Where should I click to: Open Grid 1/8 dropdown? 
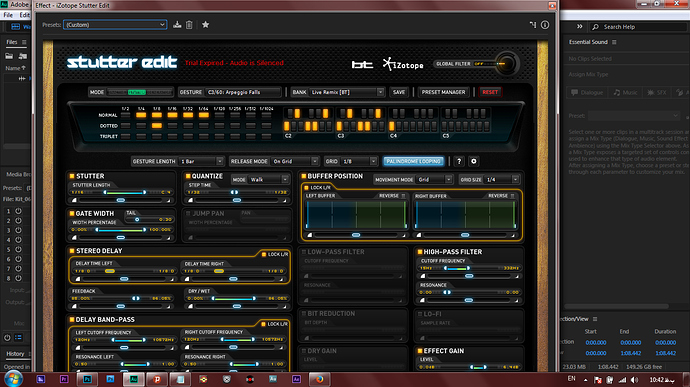(x=360, y=161)
